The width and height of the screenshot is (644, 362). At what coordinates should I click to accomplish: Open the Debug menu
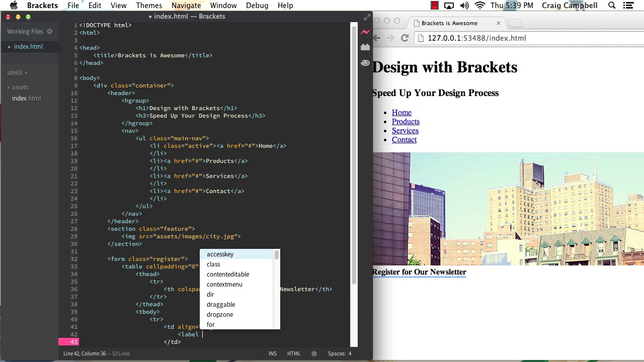(257, 6)
